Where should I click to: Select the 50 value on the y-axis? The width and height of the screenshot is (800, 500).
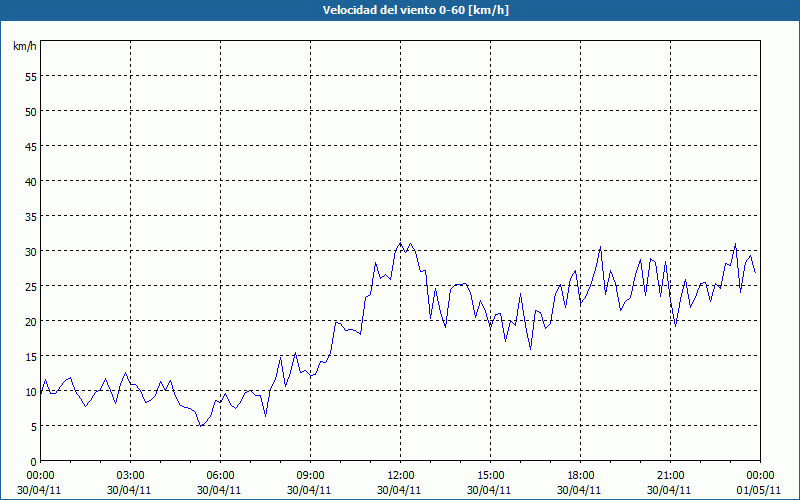[x=31, y=111]
